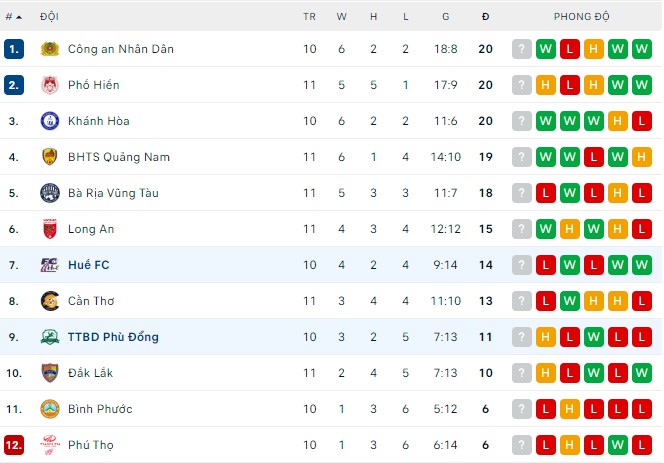Sort standings by the TR matches header
The height and width of the screenshot is (463, 664).
click(x=309, y=17)
